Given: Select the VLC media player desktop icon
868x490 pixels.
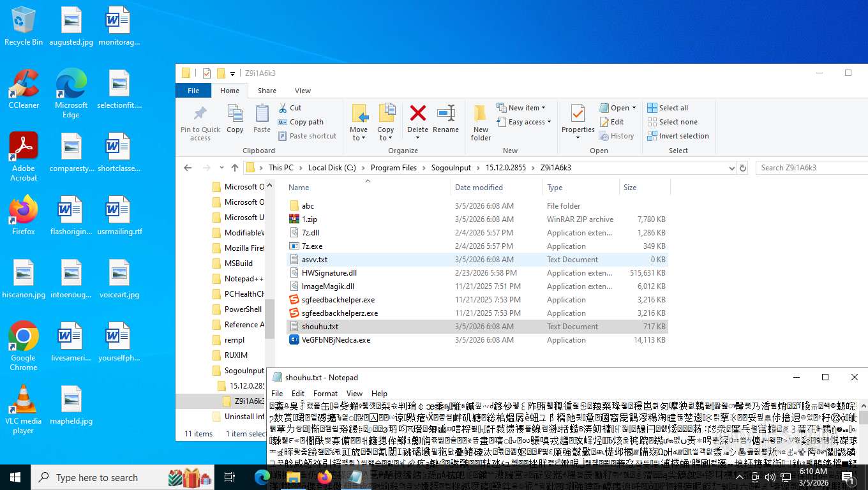Looking at the screenshot, I should click(24, 409).
